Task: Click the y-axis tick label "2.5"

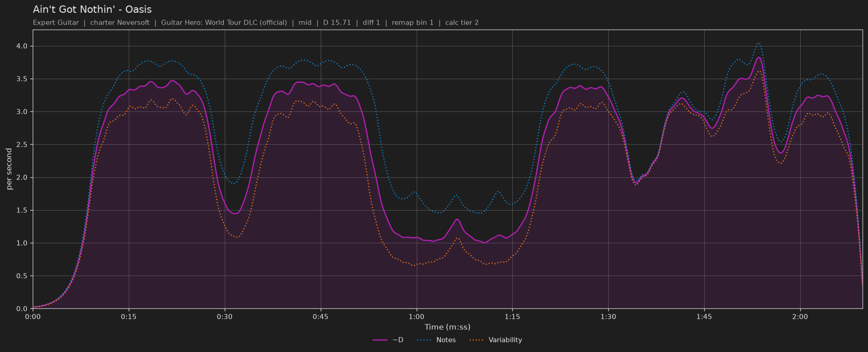Action: (22, 145)
